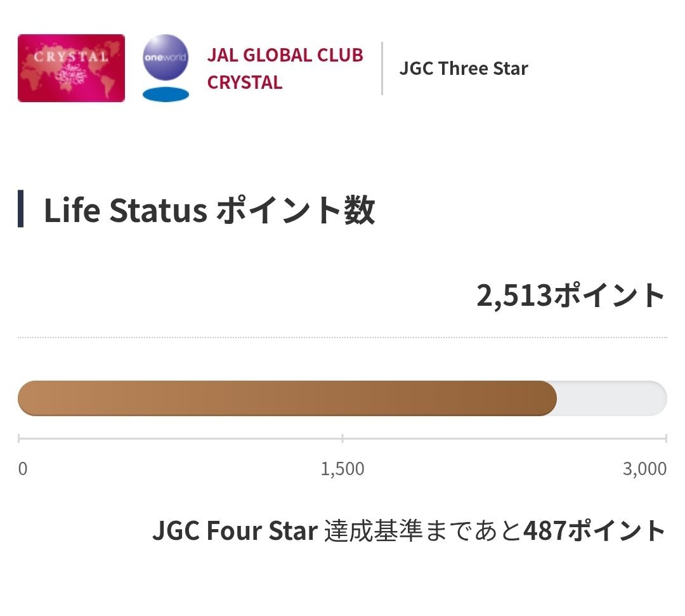This screenshot has height=616, width=685.
Task: Click the Life Status ポイント数 heading
Action: (x=209, y=210)
